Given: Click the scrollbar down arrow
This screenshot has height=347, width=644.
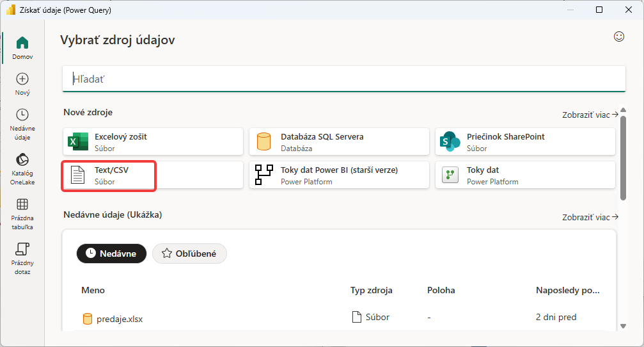Looking at the screenshot, I should (x=623, y=326).
